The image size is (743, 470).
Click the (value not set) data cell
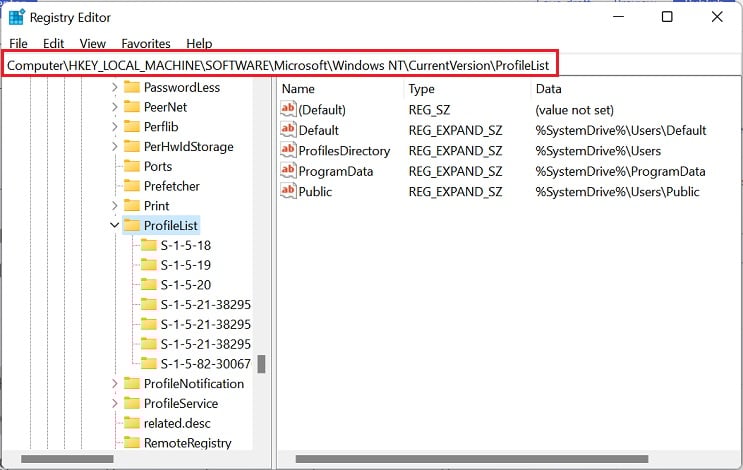[574, 110]
